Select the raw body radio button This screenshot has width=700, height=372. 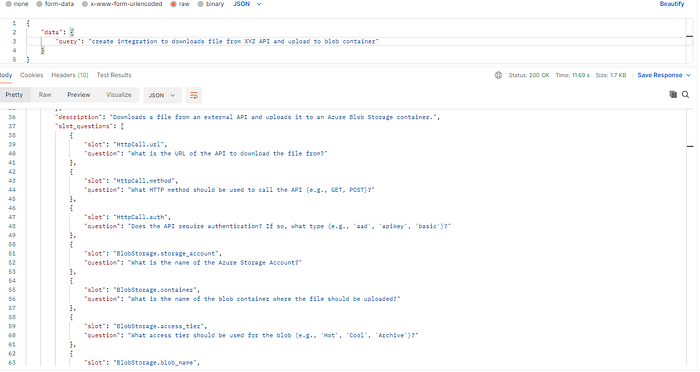click(x=173, y=4)
